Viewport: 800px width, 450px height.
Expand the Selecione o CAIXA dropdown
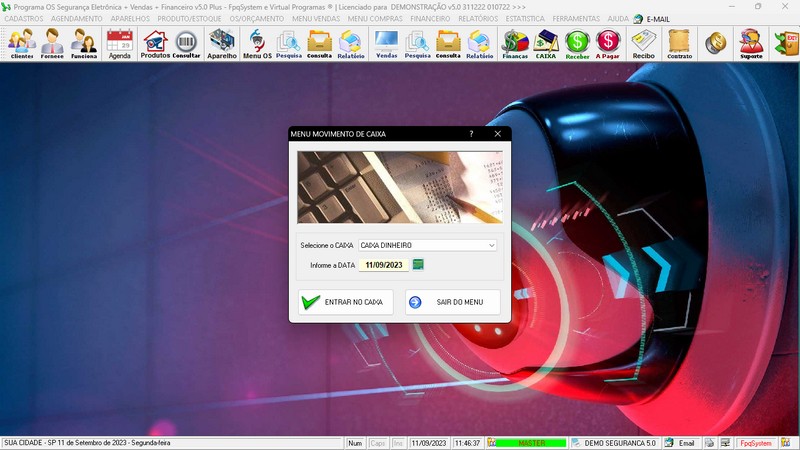click(491, 245)
